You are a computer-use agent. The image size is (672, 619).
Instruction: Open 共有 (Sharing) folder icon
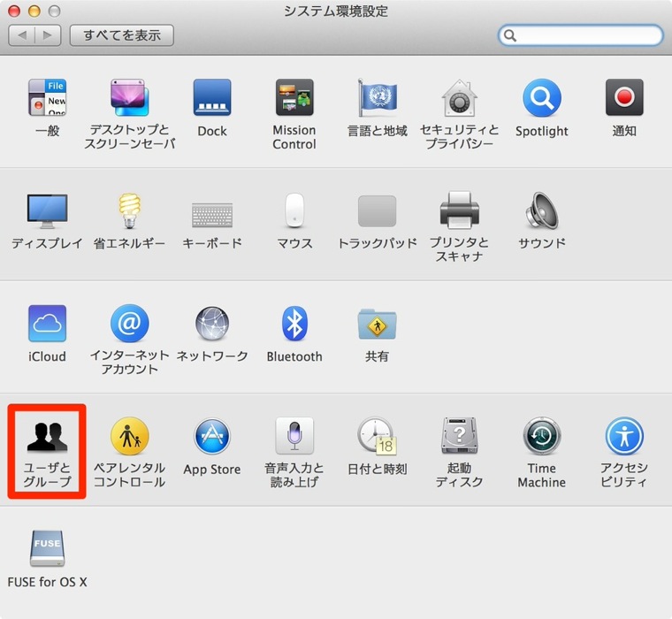pos(378,324)
